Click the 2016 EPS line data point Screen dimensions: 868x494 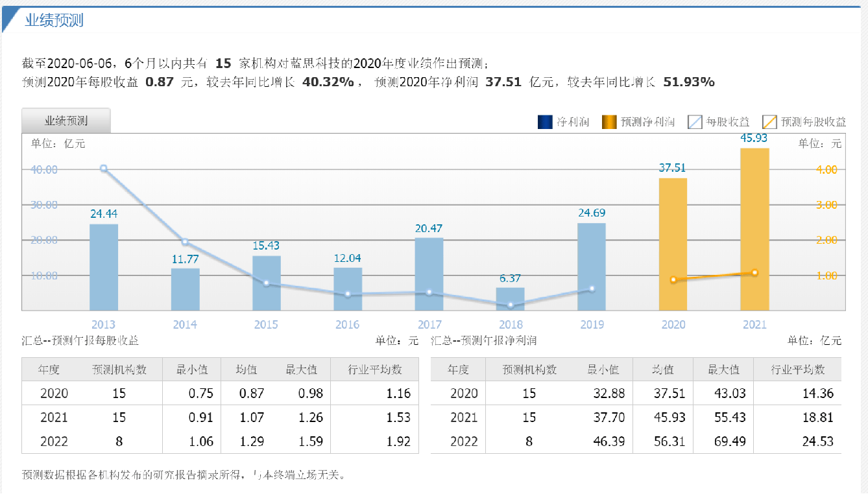pyautogui.click(x=348, y=294)
